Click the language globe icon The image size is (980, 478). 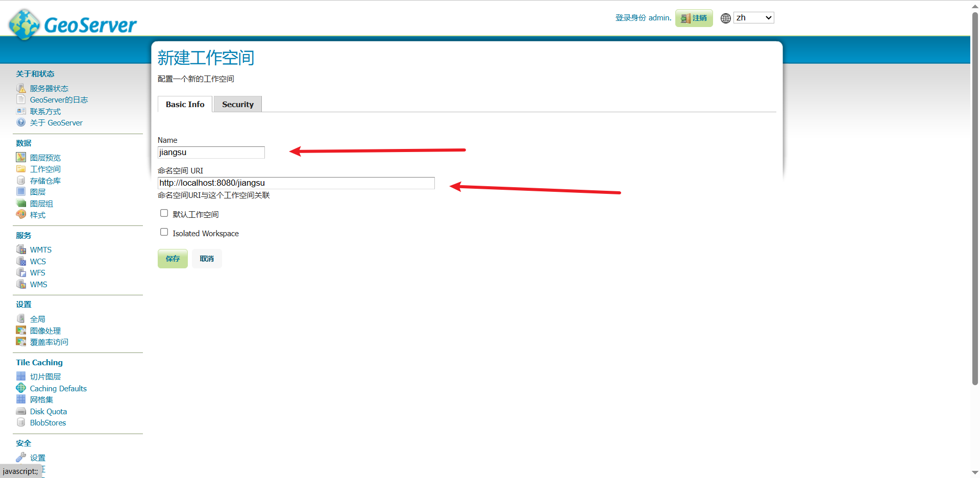click(726, 18)
